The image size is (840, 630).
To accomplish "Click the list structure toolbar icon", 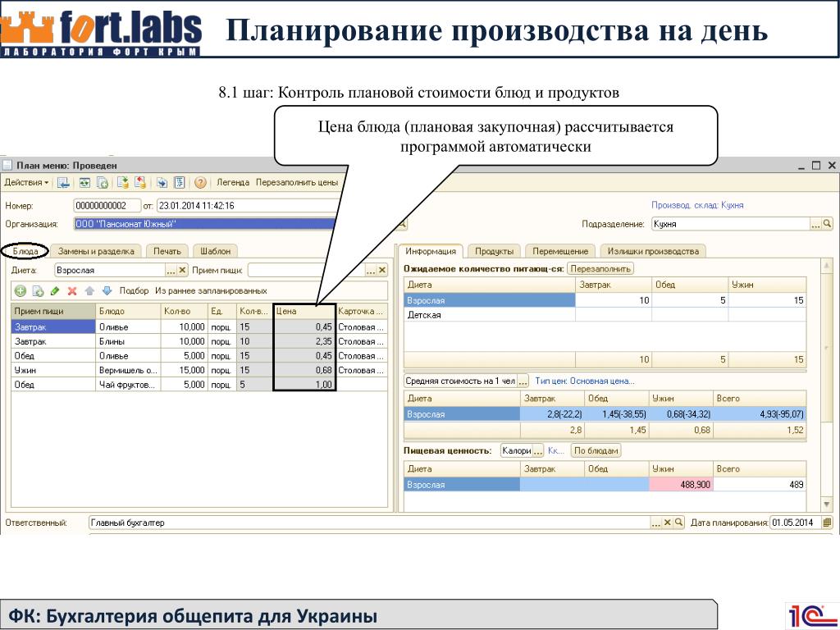I will (x=180, y=183).
